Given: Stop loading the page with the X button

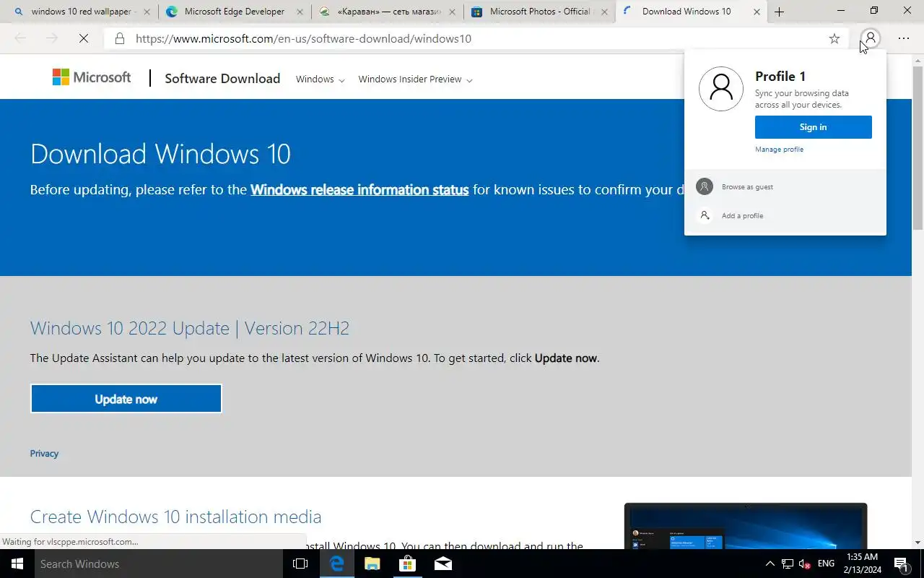Looking at the screenshot, I should 84,38.
